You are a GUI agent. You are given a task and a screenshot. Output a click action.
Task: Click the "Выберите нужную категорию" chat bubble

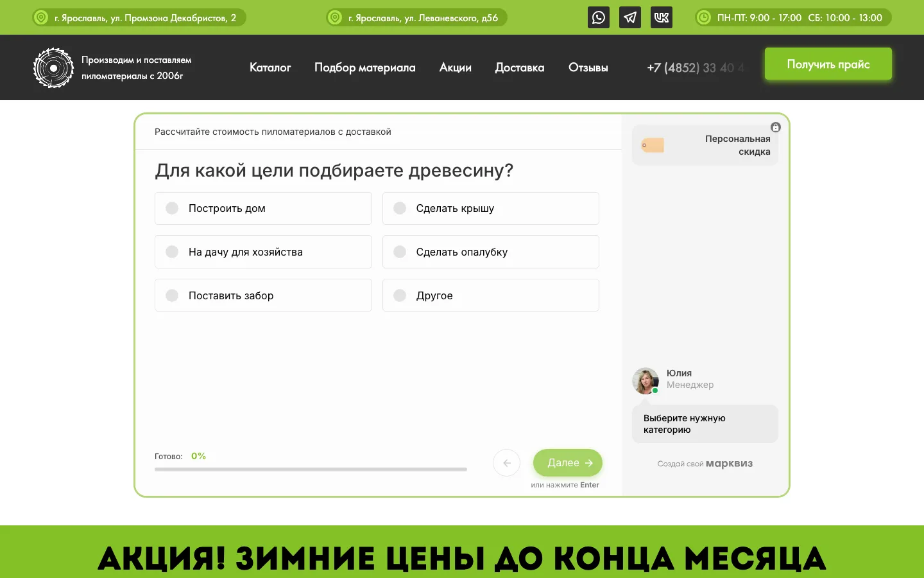(705, 424)
